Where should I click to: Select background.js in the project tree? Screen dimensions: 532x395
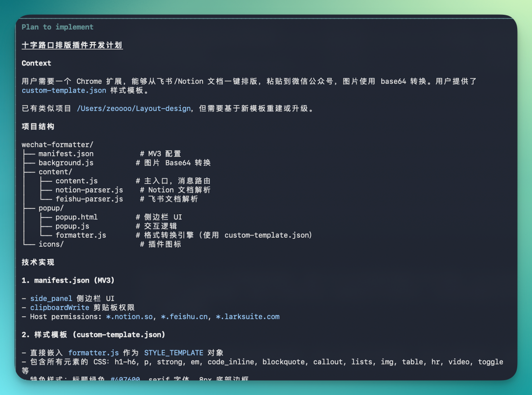(x=66, y=163)
